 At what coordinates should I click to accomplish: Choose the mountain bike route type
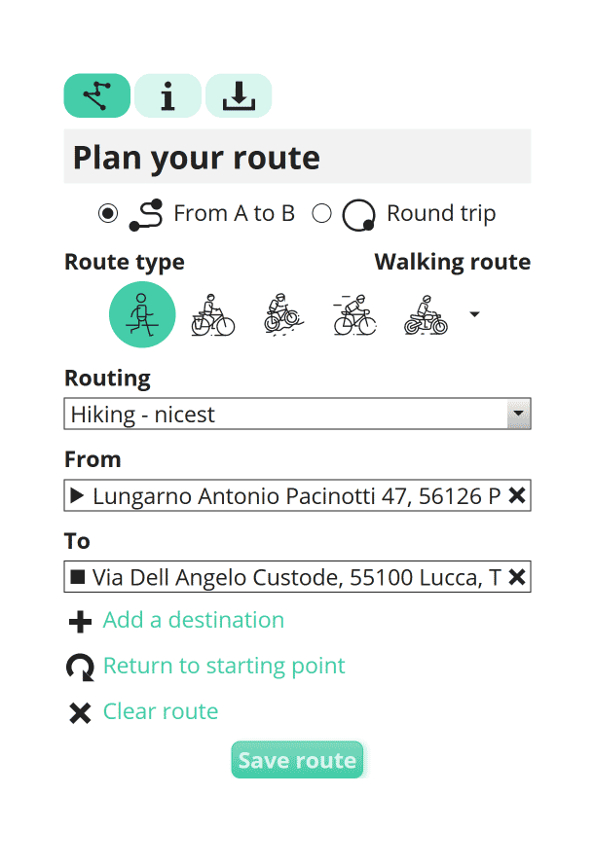[x=283, y=314]
